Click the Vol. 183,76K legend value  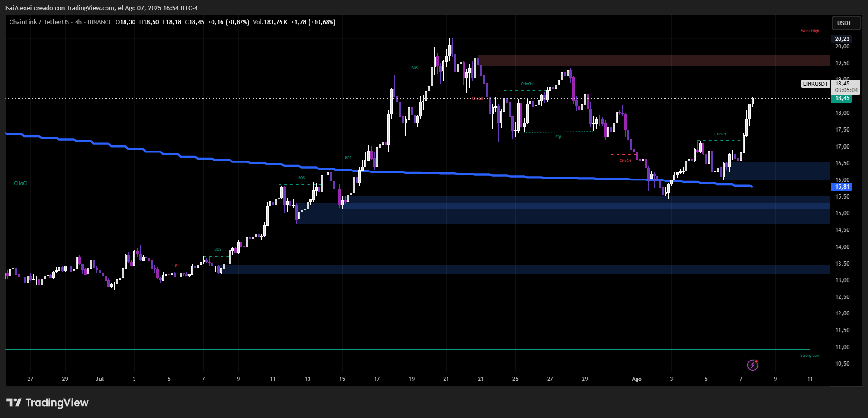click(x=270, y=22)
